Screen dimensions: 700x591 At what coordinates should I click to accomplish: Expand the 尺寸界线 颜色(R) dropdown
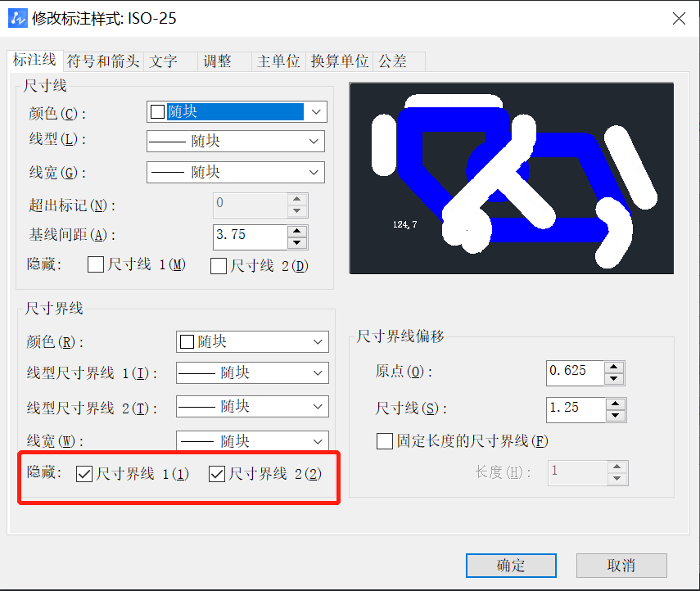(318, 342)
